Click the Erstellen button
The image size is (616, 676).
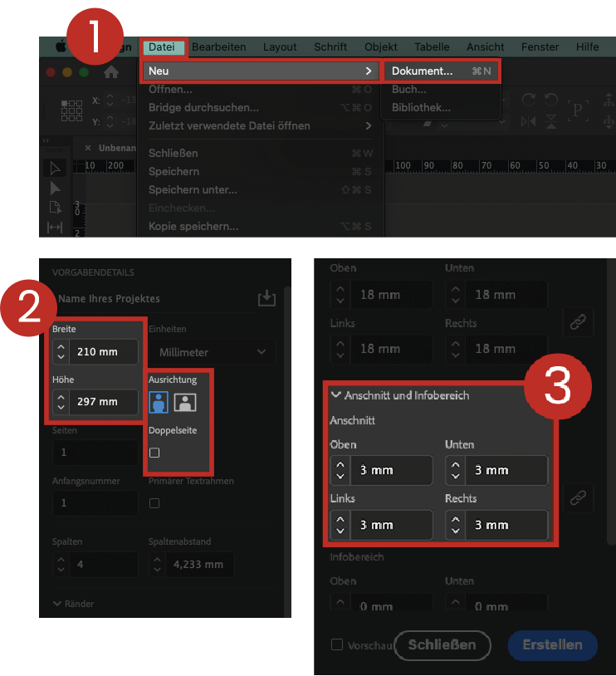click(x=553, y=645)
